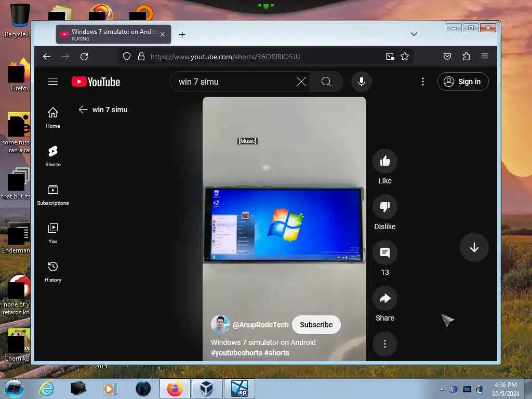
Task: Open comments showing 13
Action: [x=385, y=253]
